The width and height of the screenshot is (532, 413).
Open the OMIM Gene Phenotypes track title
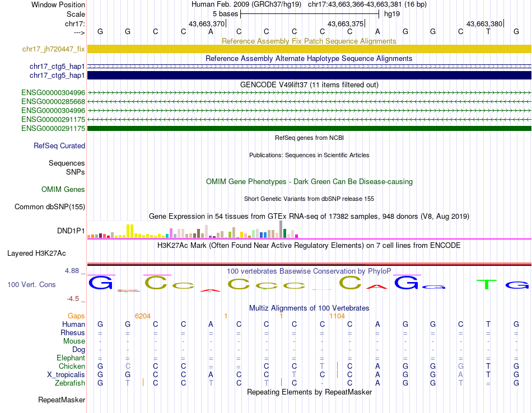click(309, 182)
